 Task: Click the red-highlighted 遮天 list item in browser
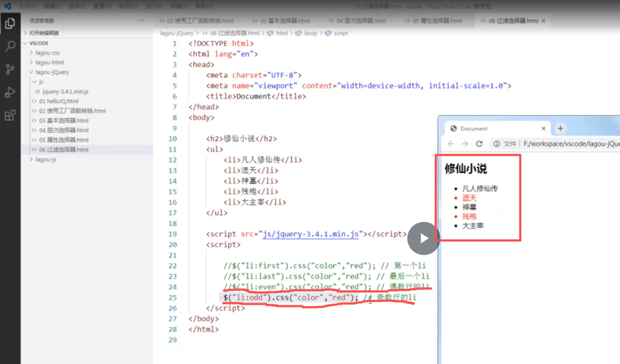pos(470,198)
